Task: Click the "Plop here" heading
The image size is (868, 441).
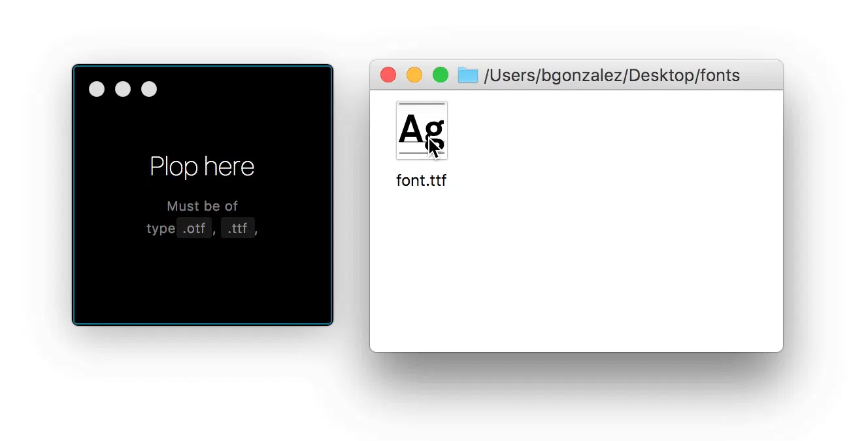Action: tap(202, 166)
